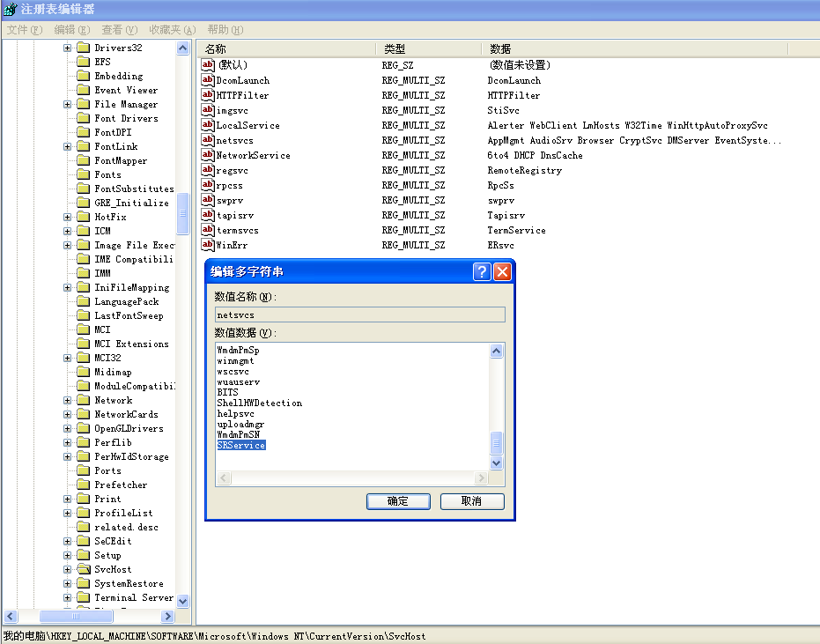
Task: Click the ShellHWDetection line in value data
Action: click(x=259, y=403)
